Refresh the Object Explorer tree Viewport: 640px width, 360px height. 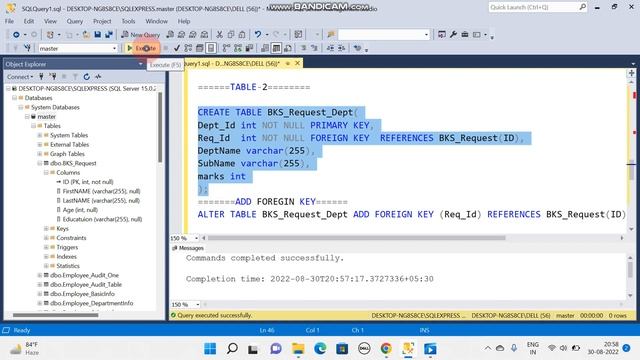tap(87, 77)
